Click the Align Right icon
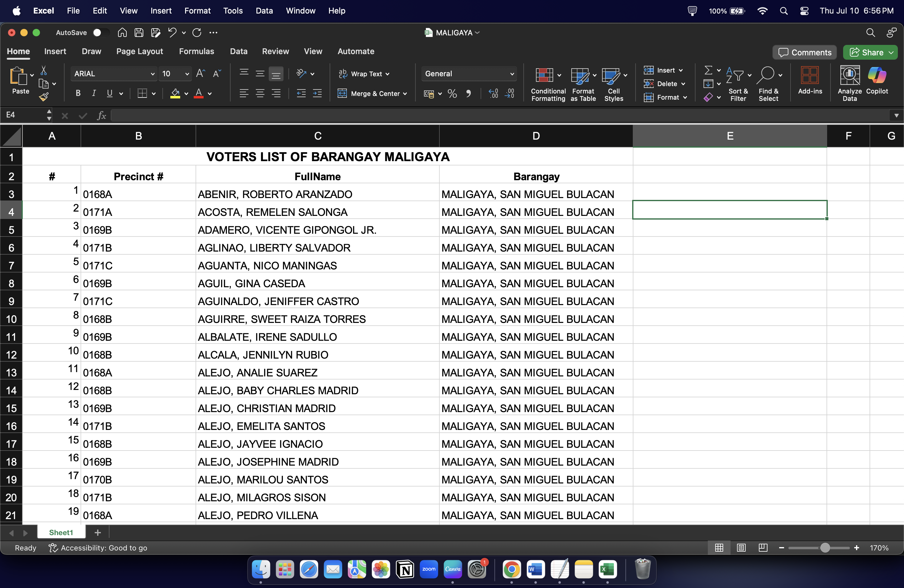This screenshot has width=904, height=588. point(276,93)
